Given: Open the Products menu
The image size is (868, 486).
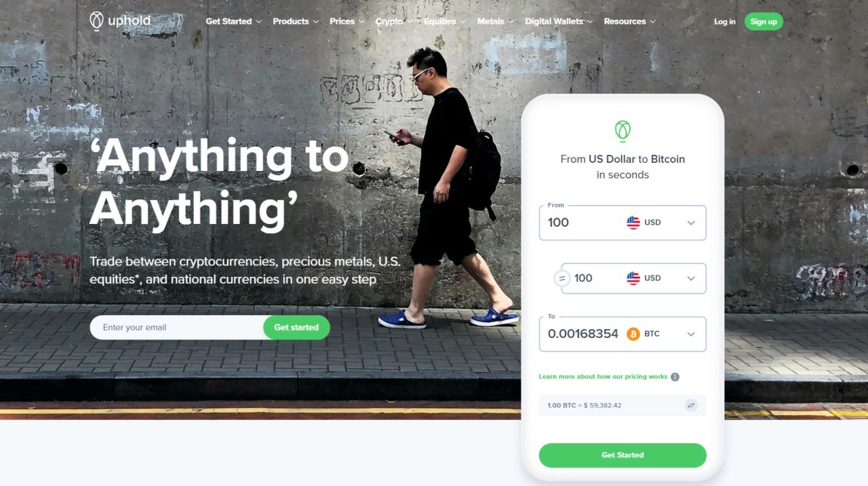Looking at the screenshot, I should click(x=296, y=22).
